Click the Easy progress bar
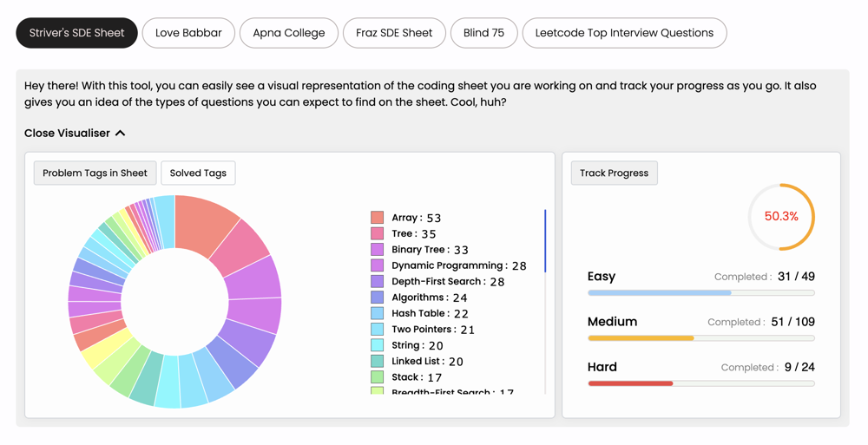 point(700,293)
